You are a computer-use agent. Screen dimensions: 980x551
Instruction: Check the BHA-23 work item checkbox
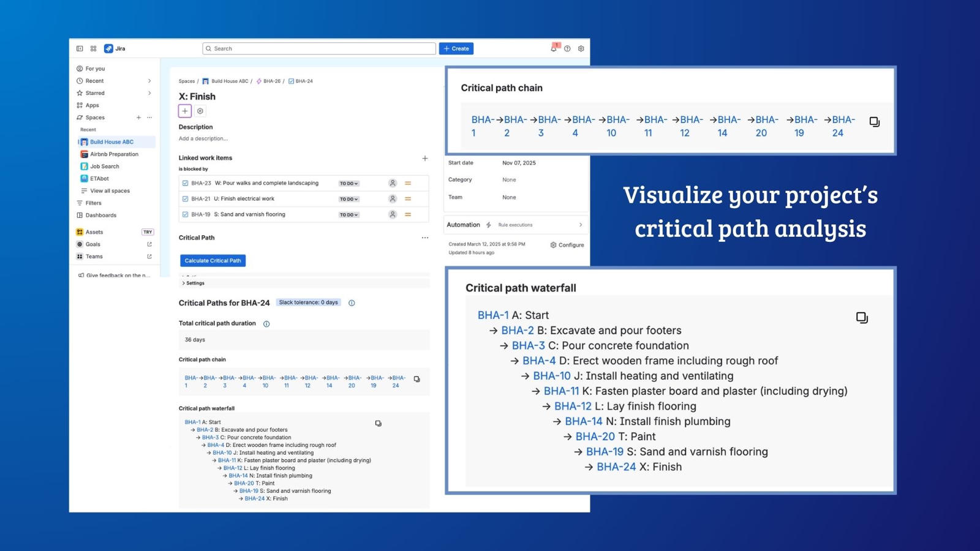coord(185,182)
